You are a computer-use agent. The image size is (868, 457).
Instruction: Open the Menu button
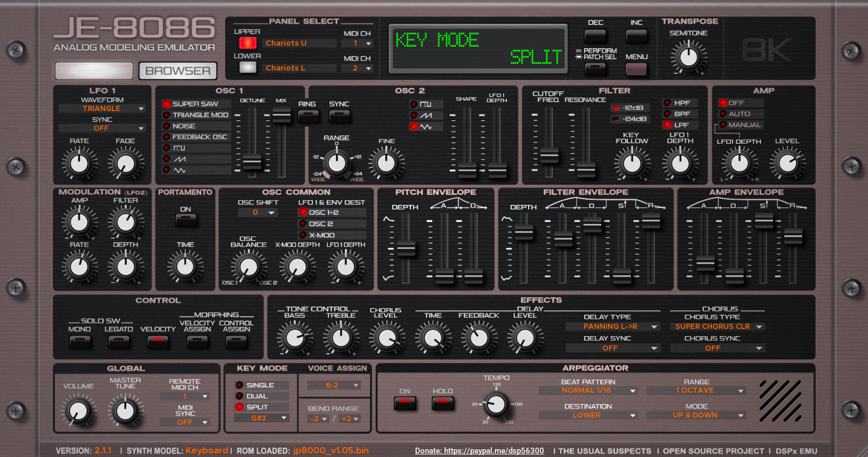pyautogui.click(x=636, y=69)
